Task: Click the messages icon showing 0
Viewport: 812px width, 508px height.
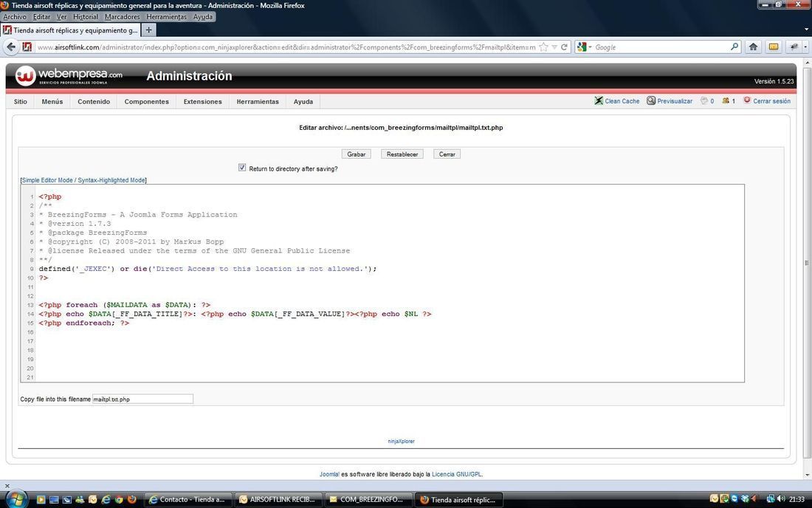Action: [x=703, y=100]
